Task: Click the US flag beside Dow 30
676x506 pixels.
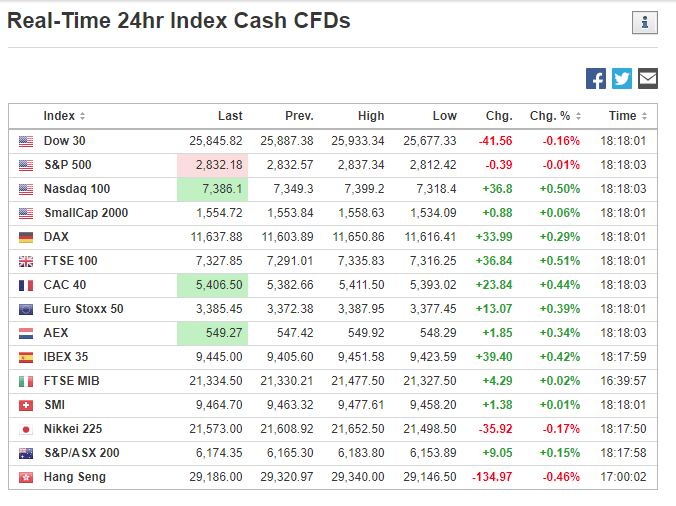Action: coord(25,141)
